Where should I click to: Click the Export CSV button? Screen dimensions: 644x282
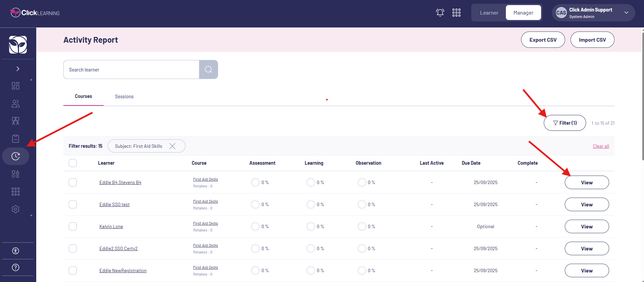click(543, 40)
